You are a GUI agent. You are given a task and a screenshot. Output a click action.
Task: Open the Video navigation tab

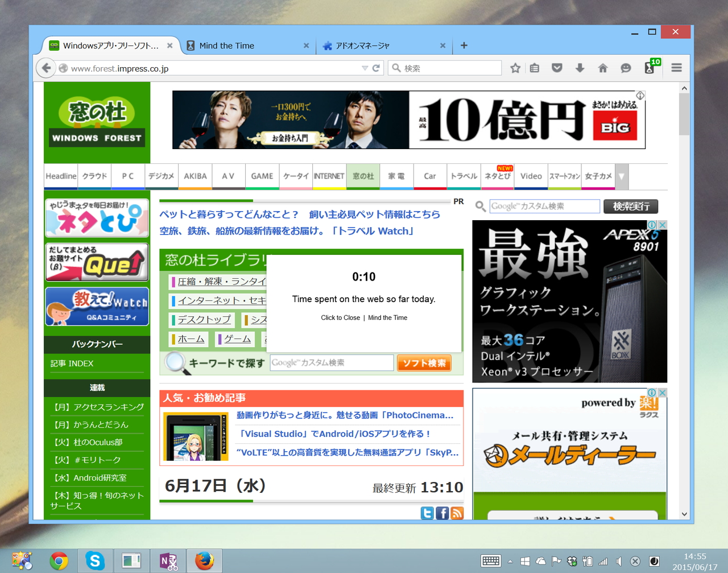531,176
